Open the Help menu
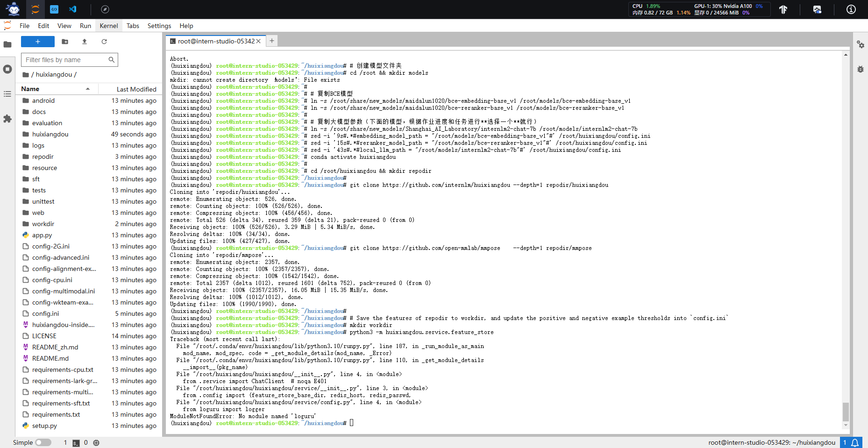The width and height of the screenshot is (868, 448). (x=186, y=26)
